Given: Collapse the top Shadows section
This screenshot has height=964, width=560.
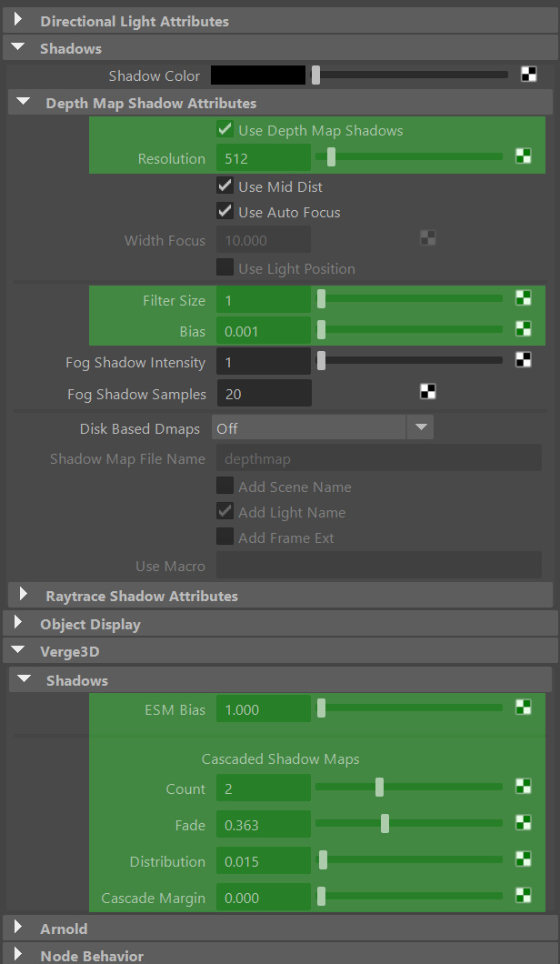Looking at the screenshot, I should coord(18,48).
